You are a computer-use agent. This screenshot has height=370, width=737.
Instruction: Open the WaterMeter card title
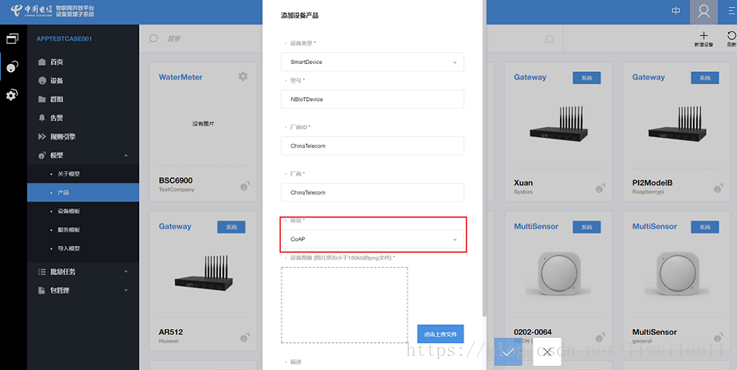(180, 77)
